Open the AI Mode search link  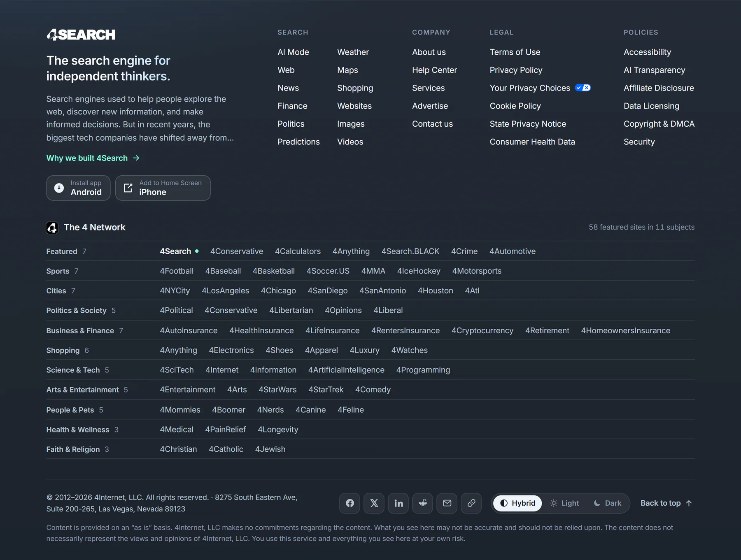(x=293, y=52)
